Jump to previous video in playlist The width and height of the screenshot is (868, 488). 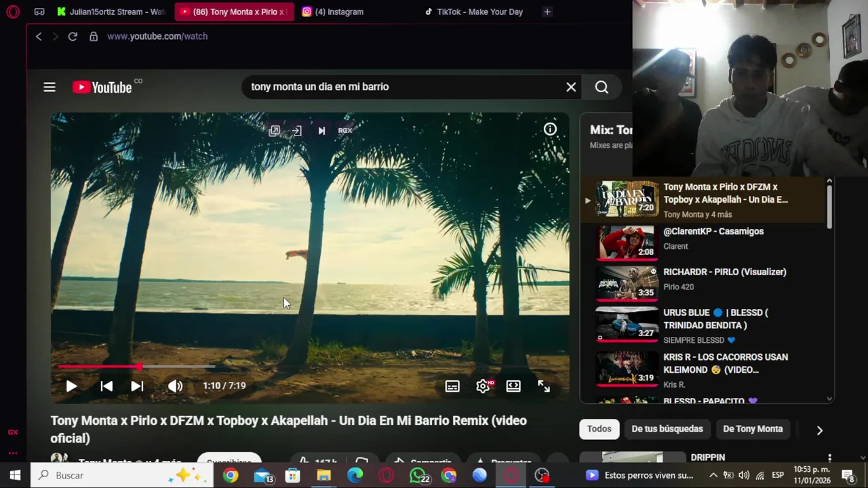(106, 386)
